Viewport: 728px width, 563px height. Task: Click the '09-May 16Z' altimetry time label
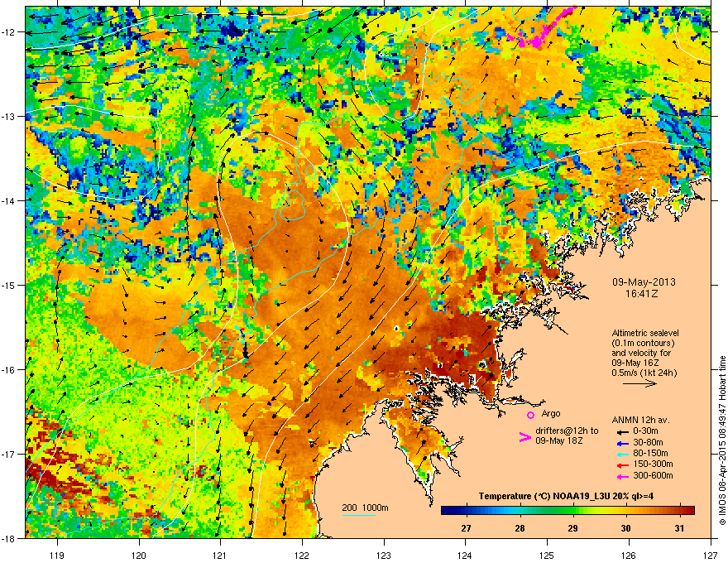click(635, 363)
